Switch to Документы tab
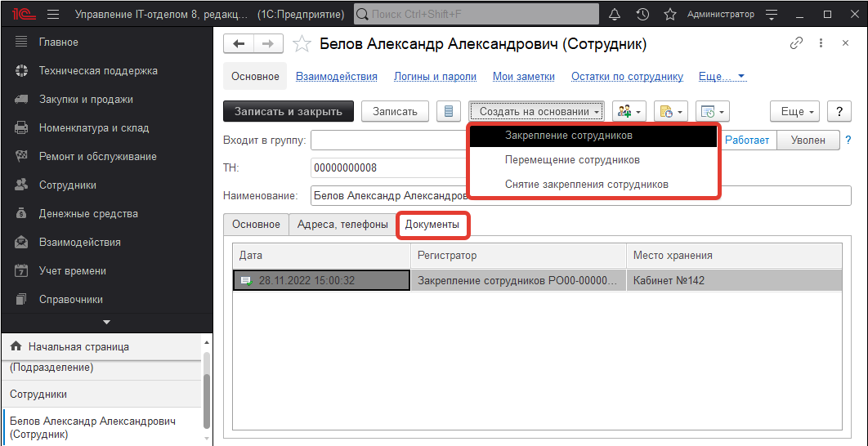The image size is (868, 446). 433,225
